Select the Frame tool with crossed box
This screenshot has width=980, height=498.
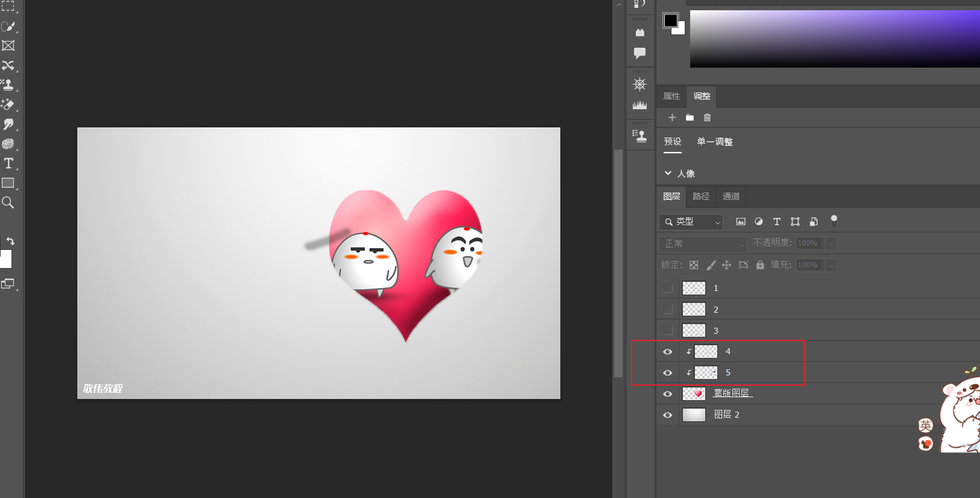(8, 46)
